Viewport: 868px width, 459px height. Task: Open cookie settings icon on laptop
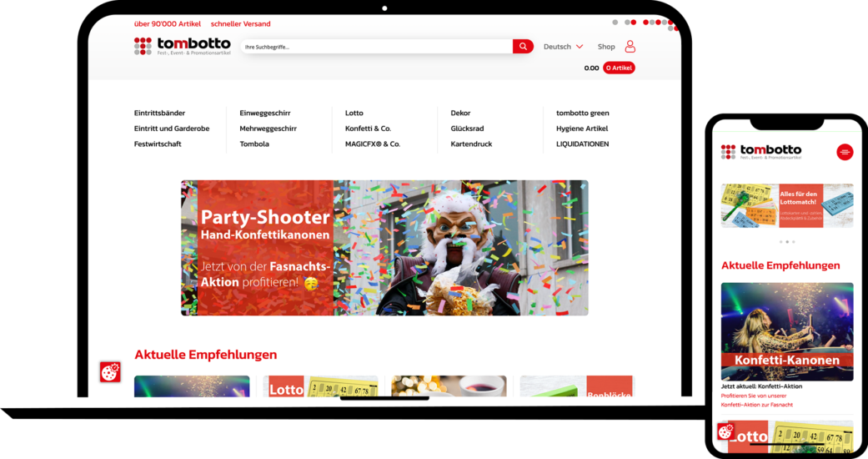(x=110, y=372)
